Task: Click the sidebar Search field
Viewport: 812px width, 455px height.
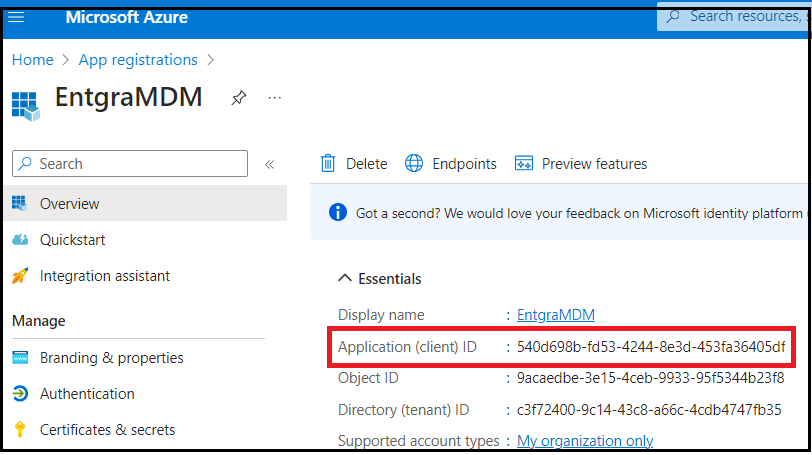Action: click(x=130, y=164)
